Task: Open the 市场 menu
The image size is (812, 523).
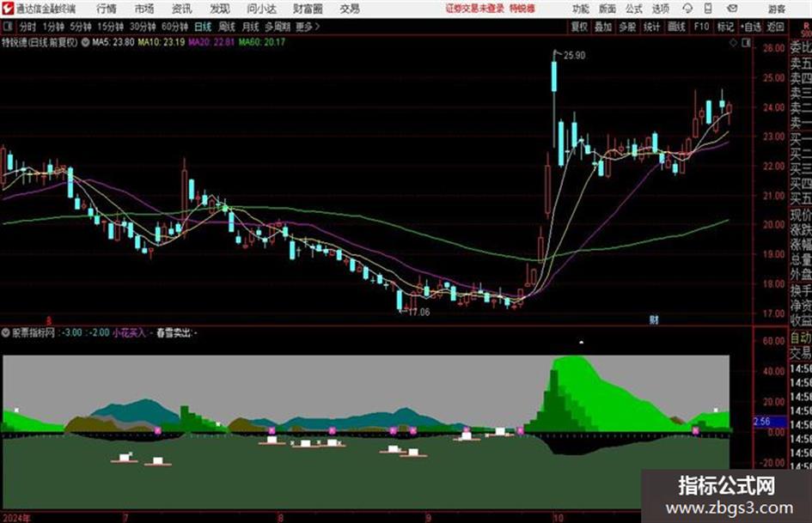Action: [144, 9]
